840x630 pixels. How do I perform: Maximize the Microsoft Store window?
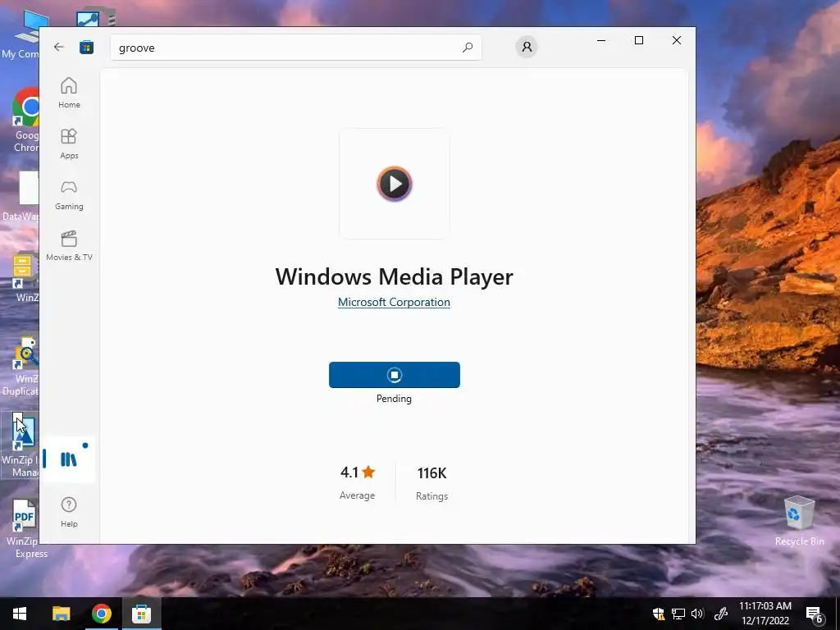click(x=638, y=40)
